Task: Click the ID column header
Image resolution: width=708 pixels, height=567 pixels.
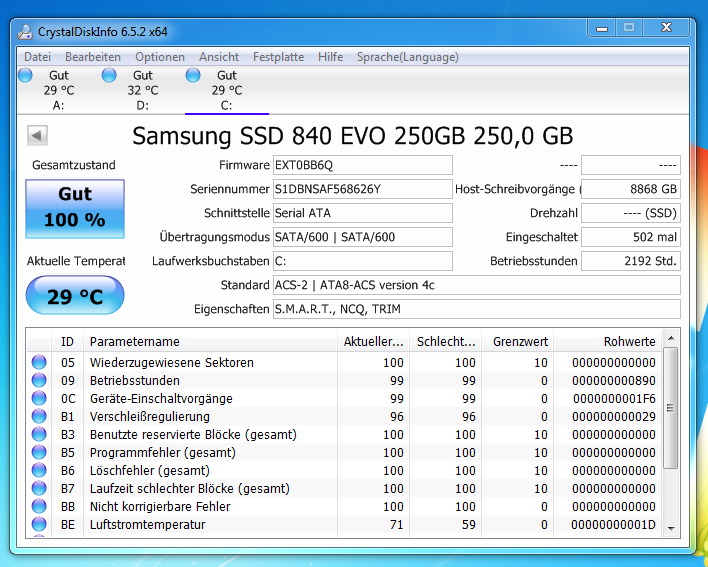Action: pos(67,342)
